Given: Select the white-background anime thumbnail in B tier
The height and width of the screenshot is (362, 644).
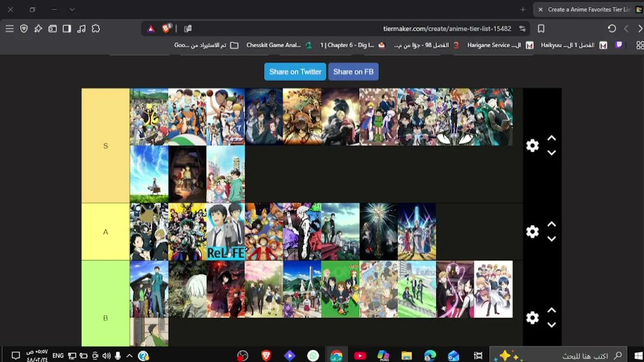Looking at the screenshot, I should (493, 289).
